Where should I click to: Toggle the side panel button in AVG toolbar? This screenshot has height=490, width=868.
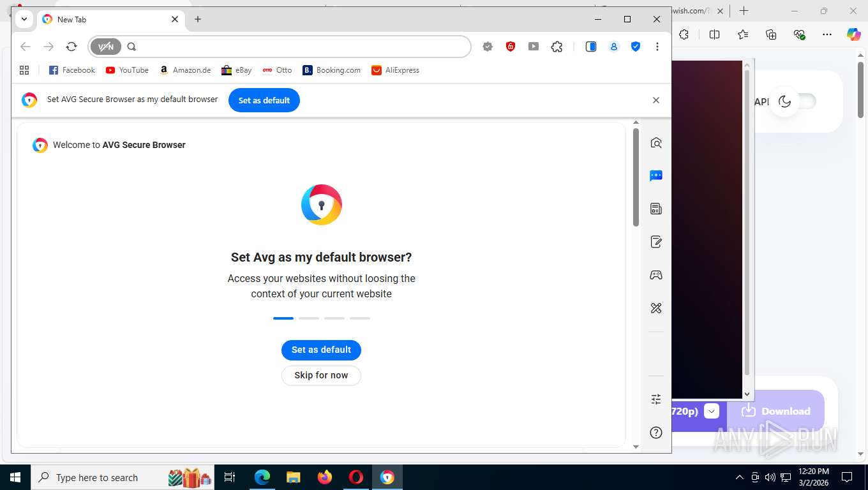tap(591, 47)
